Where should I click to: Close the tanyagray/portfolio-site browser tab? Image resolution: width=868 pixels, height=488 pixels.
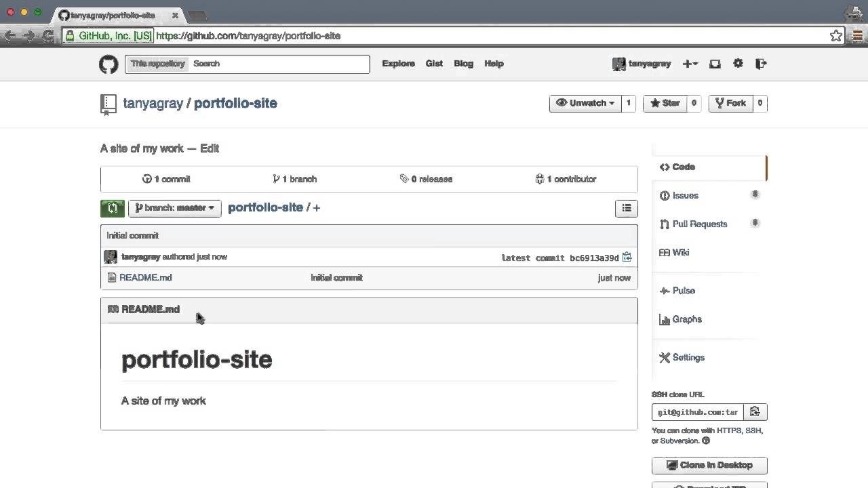click(x=175, y=15)
